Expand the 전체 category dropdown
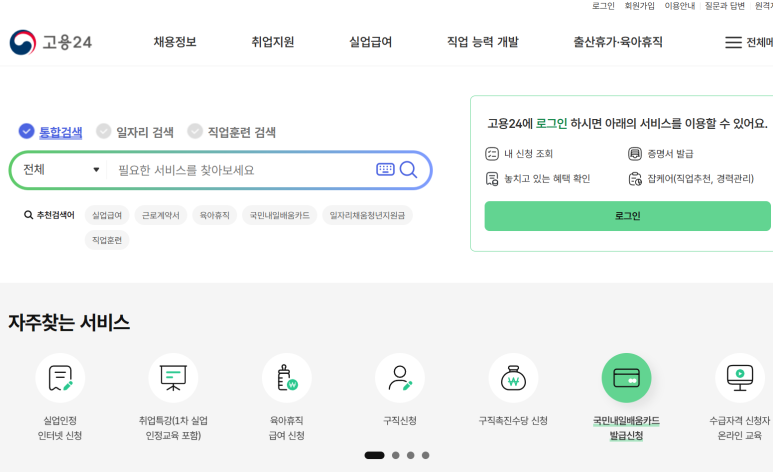This screenshot has height=472, width=773. coord(62,170)
